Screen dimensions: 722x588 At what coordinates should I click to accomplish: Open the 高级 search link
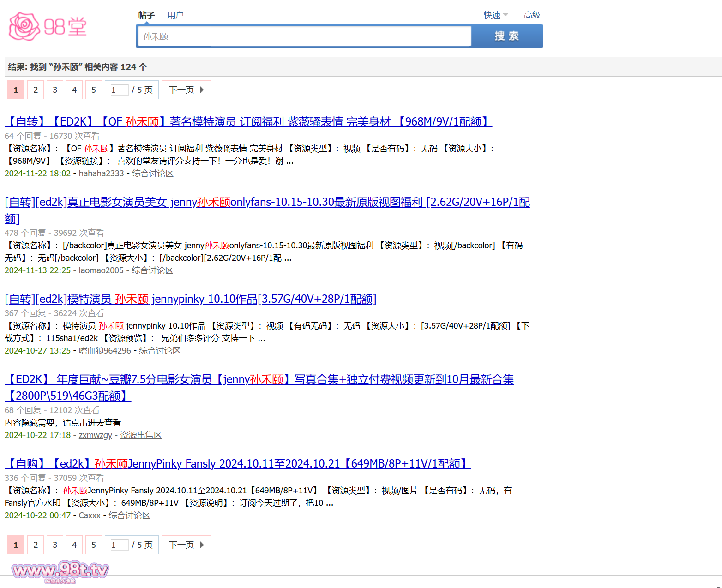click(x=532, y=15)
